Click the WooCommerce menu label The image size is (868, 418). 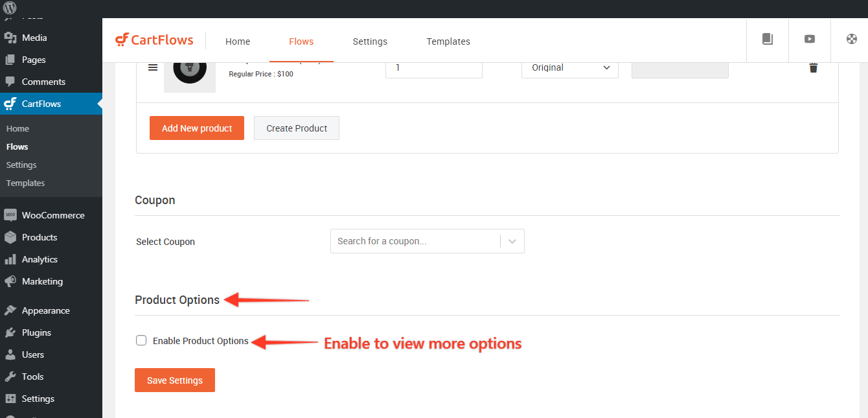53,215
